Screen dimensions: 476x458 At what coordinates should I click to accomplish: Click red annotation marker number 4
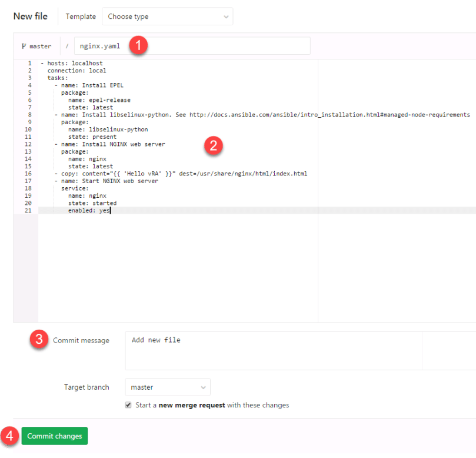[x=8, y=436]
